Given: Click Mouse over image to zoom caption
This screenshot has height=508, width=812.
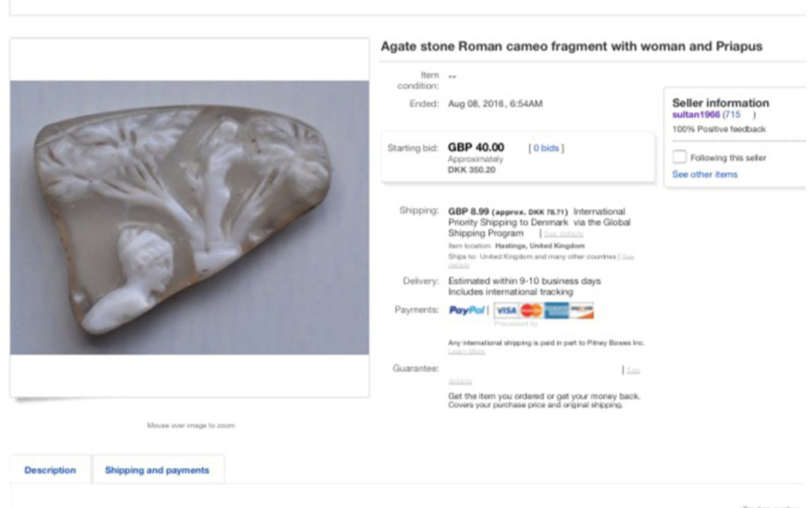Looking at the screenshot, I should click(191, 425).
